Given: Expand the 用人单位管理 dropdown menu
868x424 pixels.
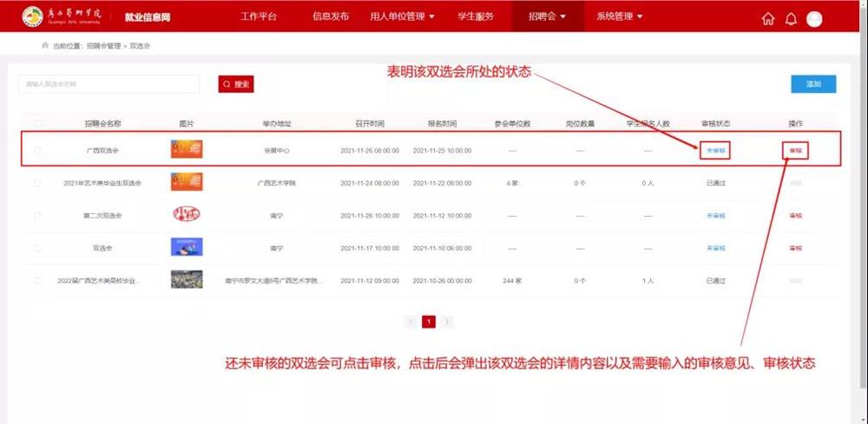Looking at the screenshot, I should [x=403, y=16].
